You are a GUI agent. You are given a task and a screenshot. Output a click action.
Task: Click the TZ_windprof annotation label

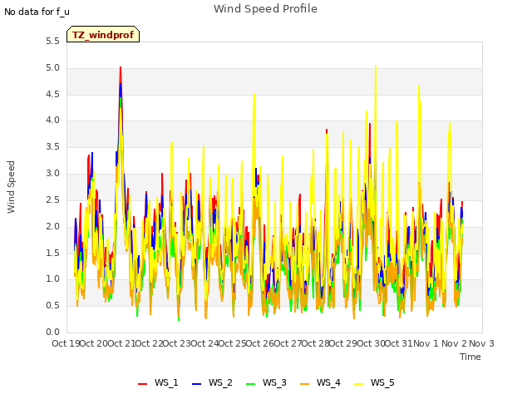103,35
